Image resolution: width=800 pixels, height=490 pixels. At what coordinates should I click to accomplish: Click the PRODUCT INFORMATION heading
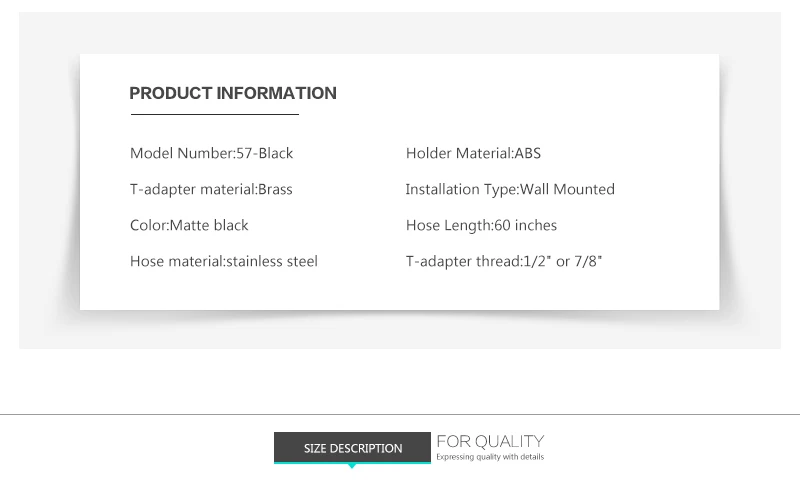click(233, 93)
